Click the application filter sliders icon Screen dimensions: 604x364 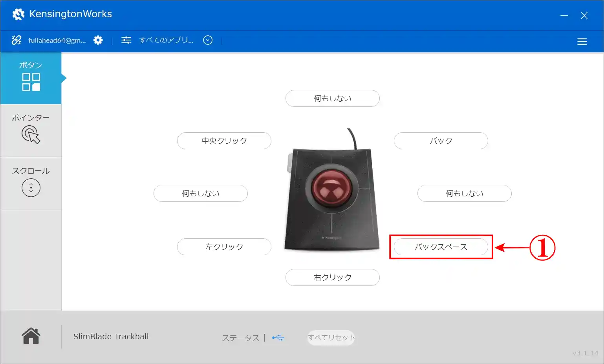pyautogui.click(x=126, y=40)
